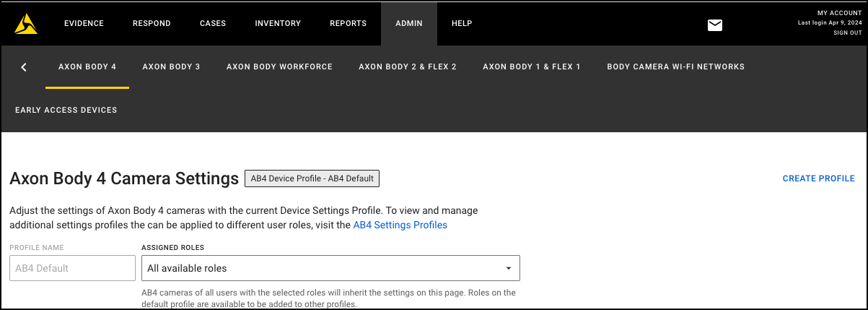Click the Profile Name input field
Image resolution: width=868 pixels, height=310 pixels.
click(x=72, y=268)
